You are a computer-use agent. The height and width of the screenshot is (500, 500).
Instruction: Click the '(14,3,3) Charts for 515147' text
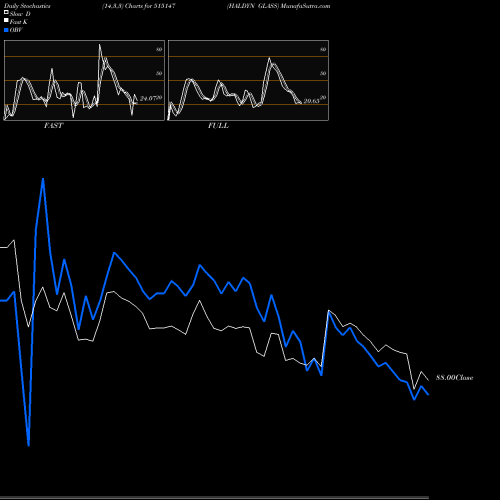[139, 6]
